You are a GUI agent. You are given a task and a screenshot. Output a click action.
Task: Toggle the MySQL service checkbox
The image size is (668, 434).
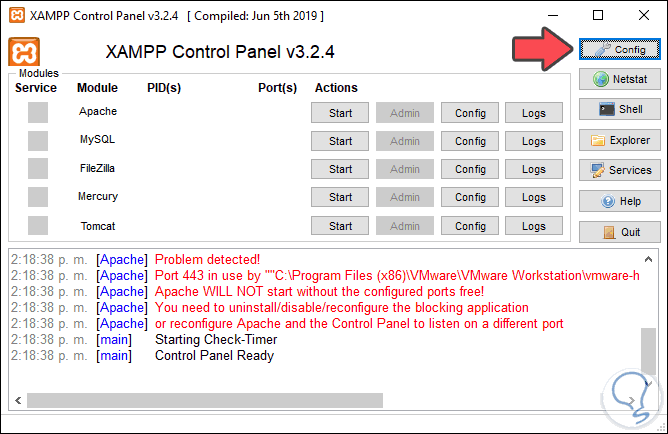pyautogui.click(x=38, y=141)
